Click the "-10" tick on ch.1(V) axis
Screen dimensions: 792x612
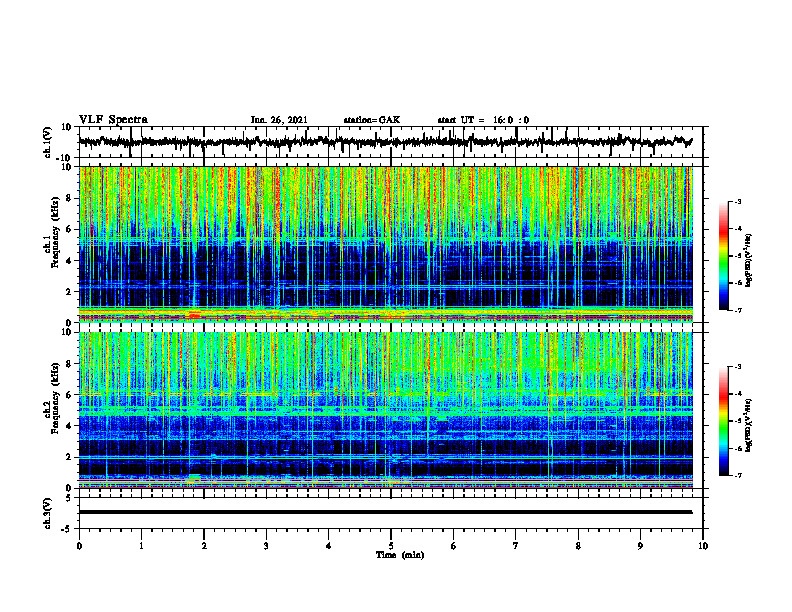point(65,158)
